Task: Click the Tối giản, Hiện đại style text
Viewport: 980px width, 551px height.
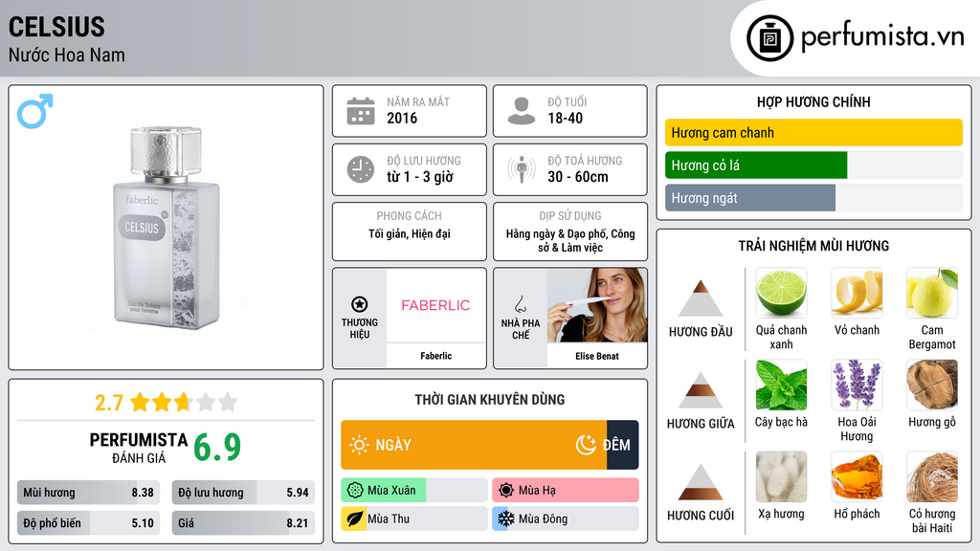Action: tap(410, 233)
